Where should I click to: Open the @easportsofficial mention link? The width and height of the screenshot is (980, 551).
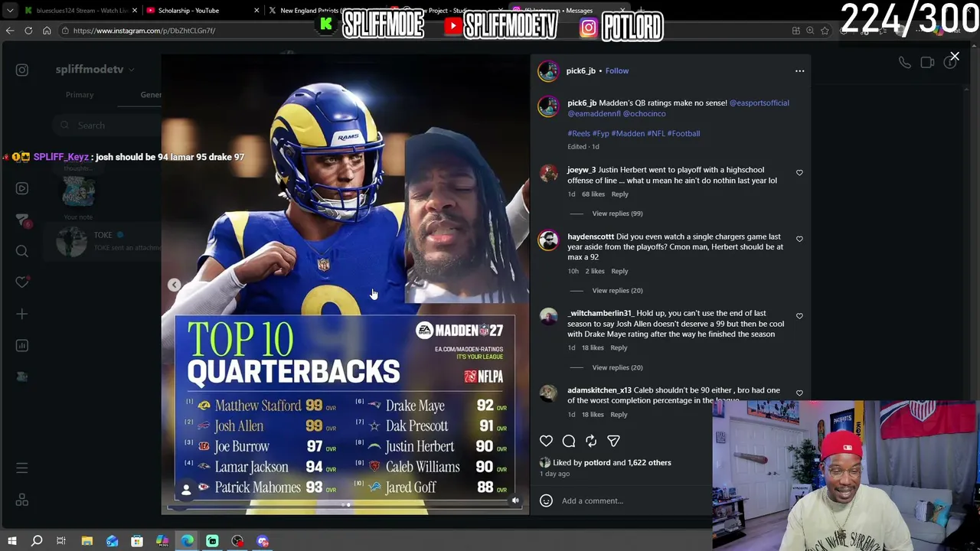coord(759,103)
